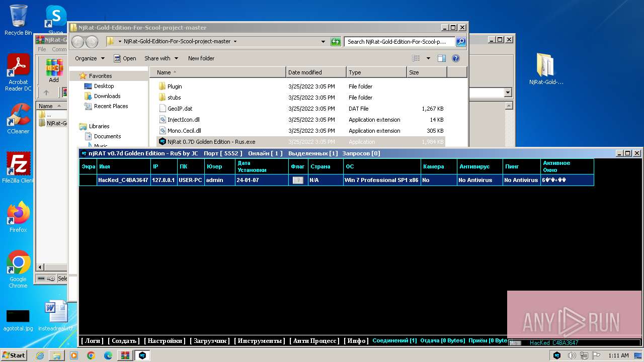Click the Chrome taskbar icon

tap(91, 355)
